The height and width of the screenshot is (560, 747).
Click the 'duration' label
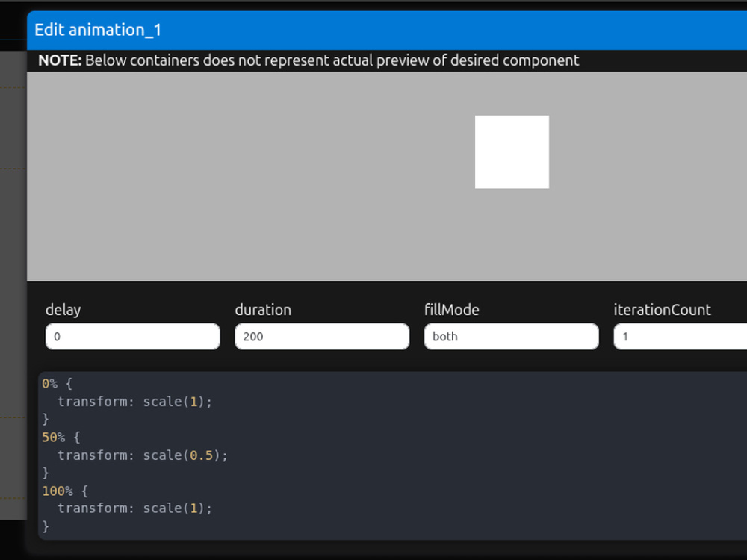(263, 310)
